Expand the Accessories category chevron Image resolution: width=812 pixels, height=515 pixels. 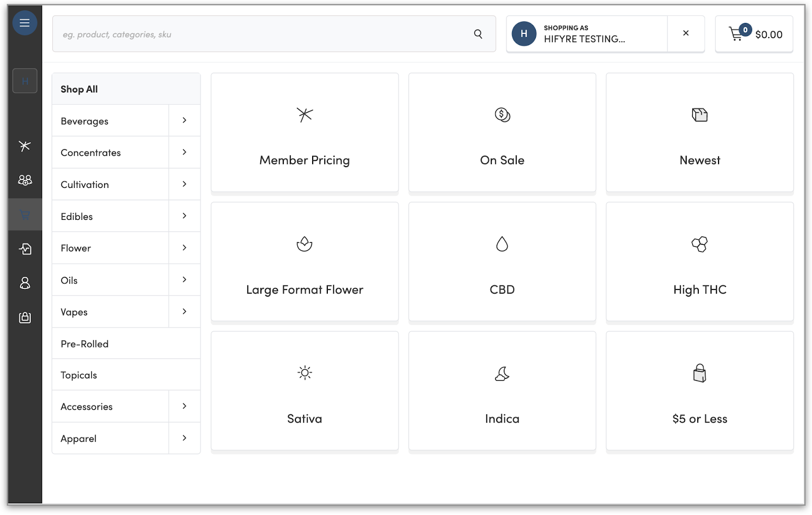(184, 406)
